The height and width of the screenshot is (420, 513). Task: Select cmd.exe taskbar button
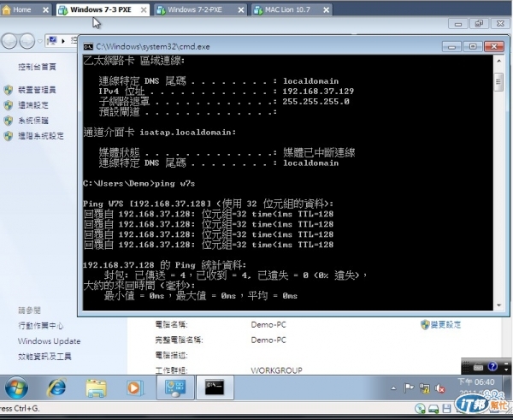215,387
